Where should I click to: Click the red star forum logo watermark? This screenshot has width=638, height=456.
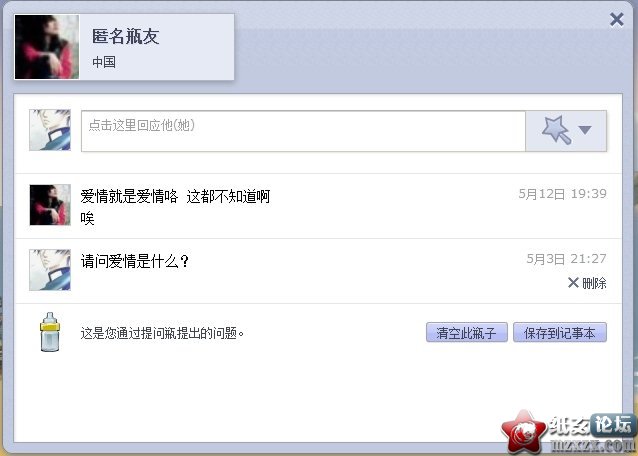523,432
